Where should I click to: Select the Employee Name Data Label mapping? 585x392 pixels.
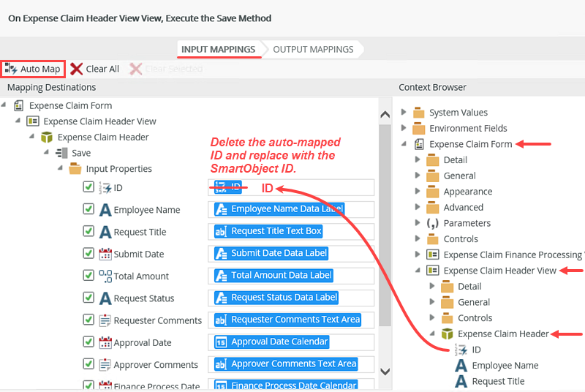coord(279,209)
